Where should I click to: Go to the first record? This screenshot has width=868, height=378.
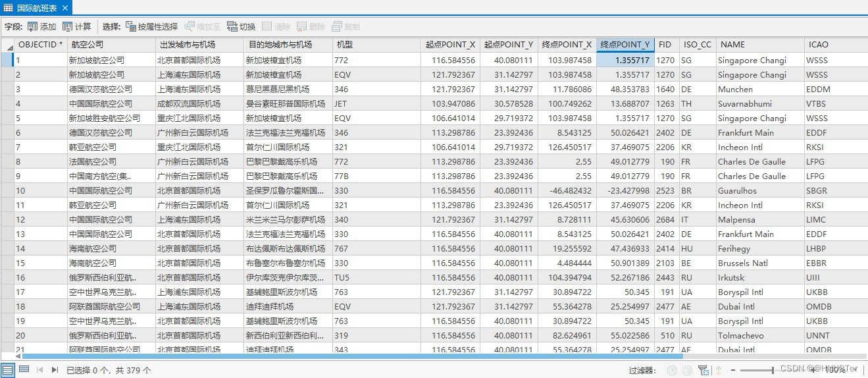coord(39,370)
